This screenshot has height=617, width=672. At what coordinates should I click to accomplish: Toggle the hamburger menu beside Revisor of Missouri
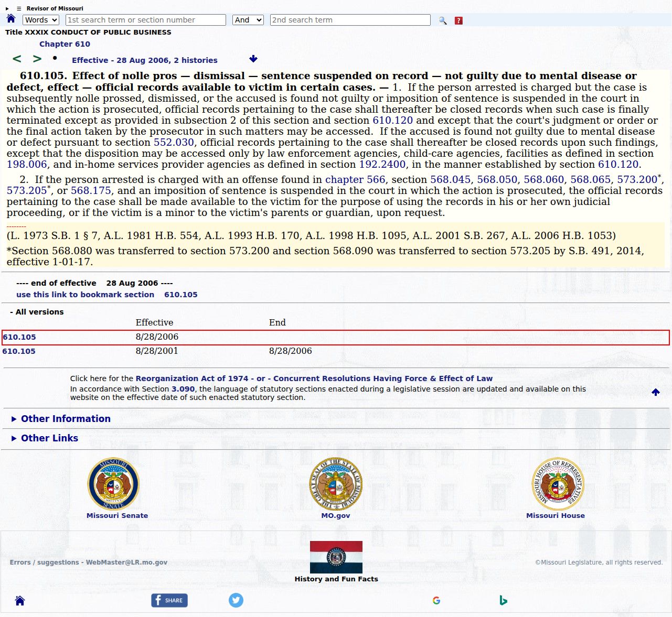click(19, 8)
